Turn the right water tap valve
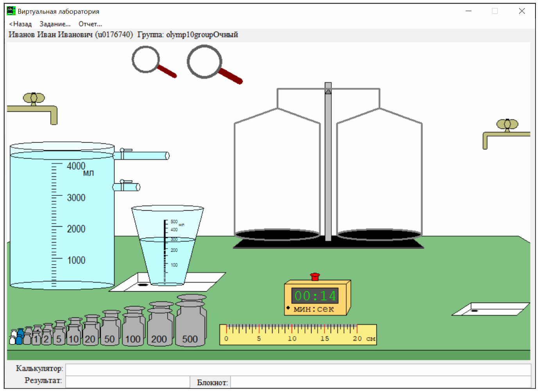Screen dimensions: 539x392 (x=507, y=125)
